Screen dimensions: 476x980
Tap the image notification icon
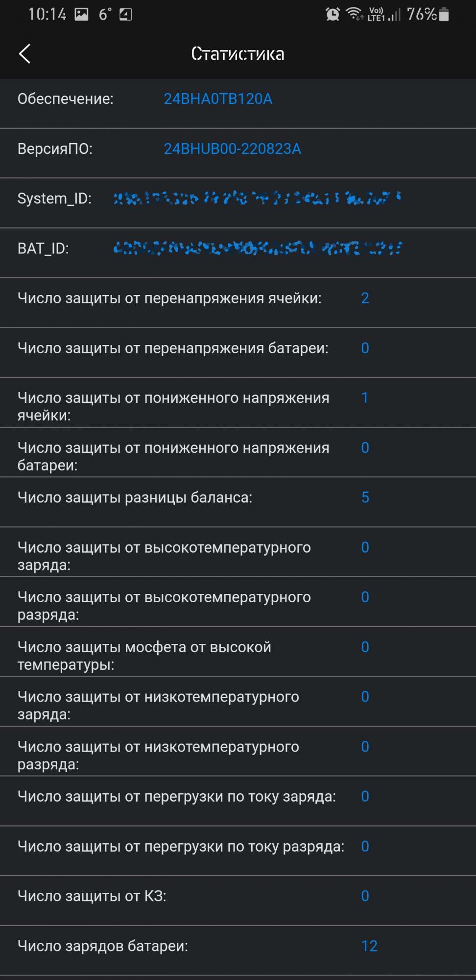click(81, 14)
